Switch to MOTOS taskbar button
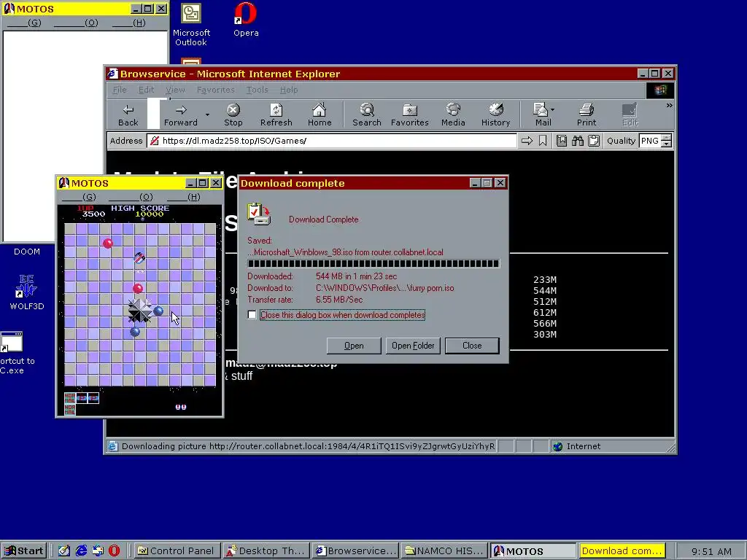747x560 pixels. 533,551
